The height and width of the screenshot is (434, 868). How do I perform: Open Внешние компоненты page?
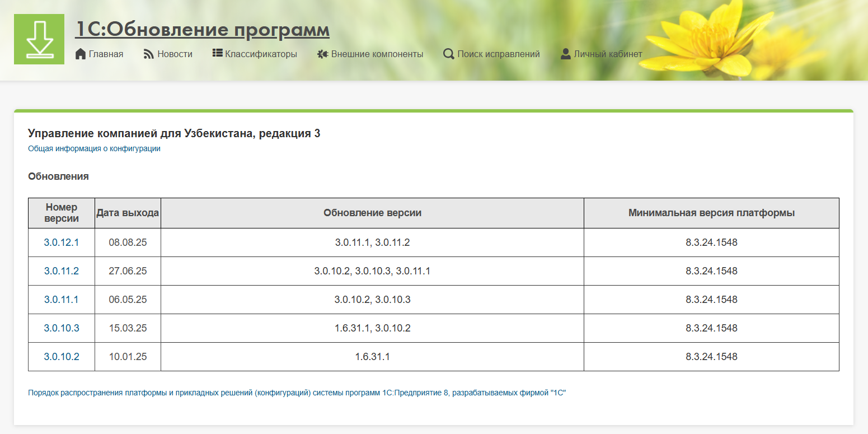(x=377, y=54)
